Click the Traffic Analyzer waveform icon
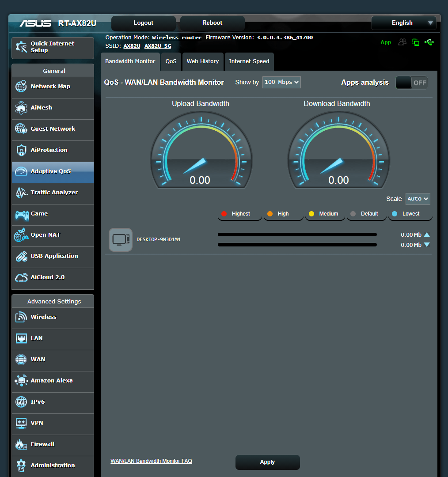Viewport: 448px width, 477px height. click(x=21, y=193)
